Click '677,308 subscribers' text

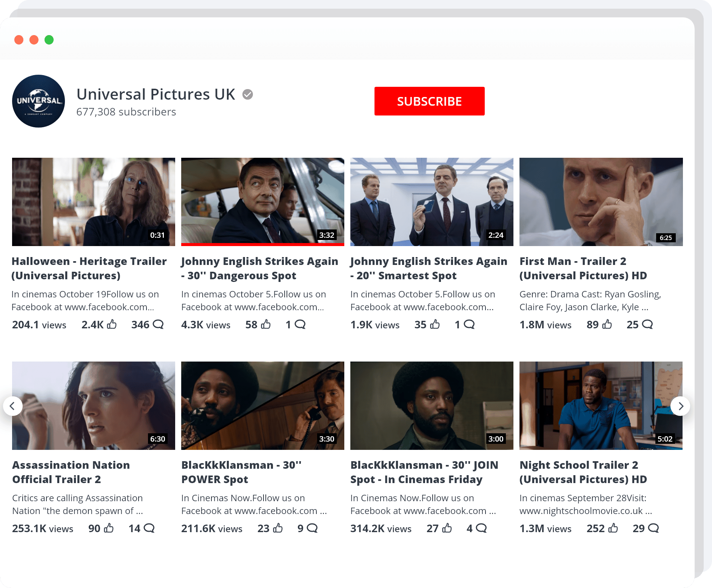pyautogui.click(x=126, y=112)
